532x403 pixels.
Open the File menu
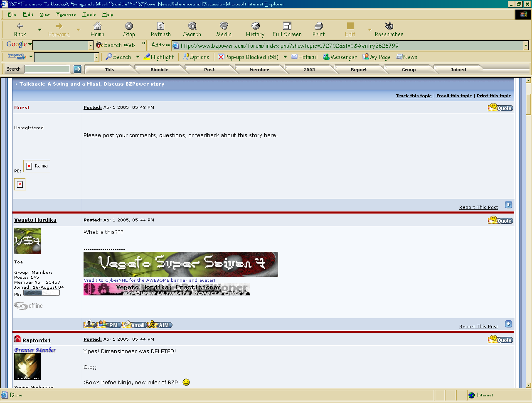pyautogui.click(x=12, y=14)
